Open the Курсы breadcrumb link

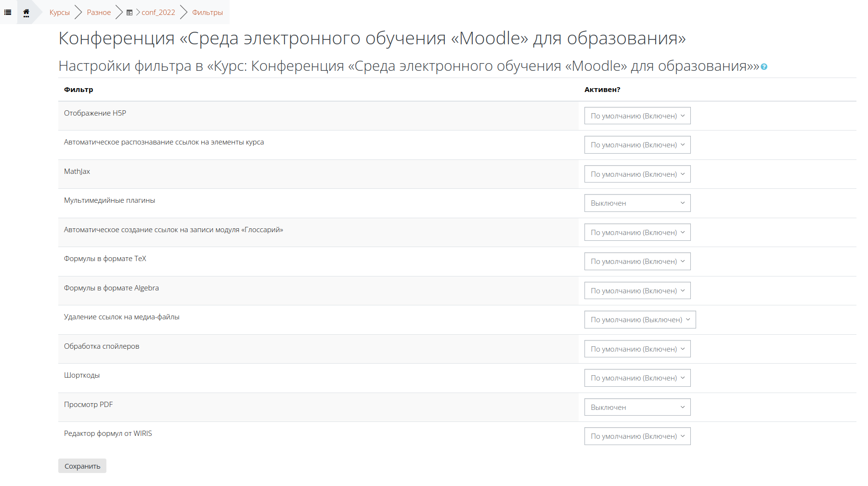[x=60, y=13]
